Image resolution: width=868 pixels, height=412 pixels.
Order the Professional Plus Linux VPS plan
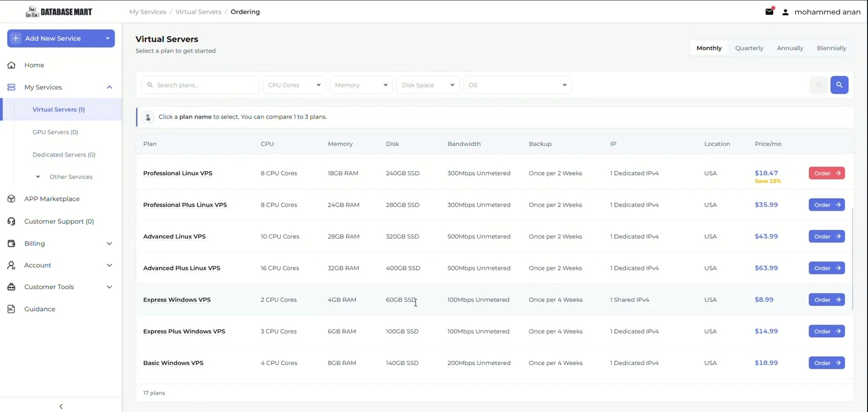point(826,205)
